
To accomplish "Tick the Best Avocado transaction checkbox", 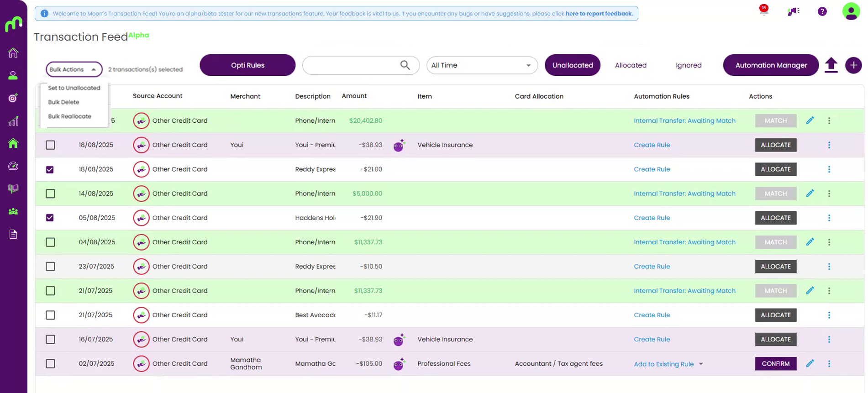I will coord(50,315).
